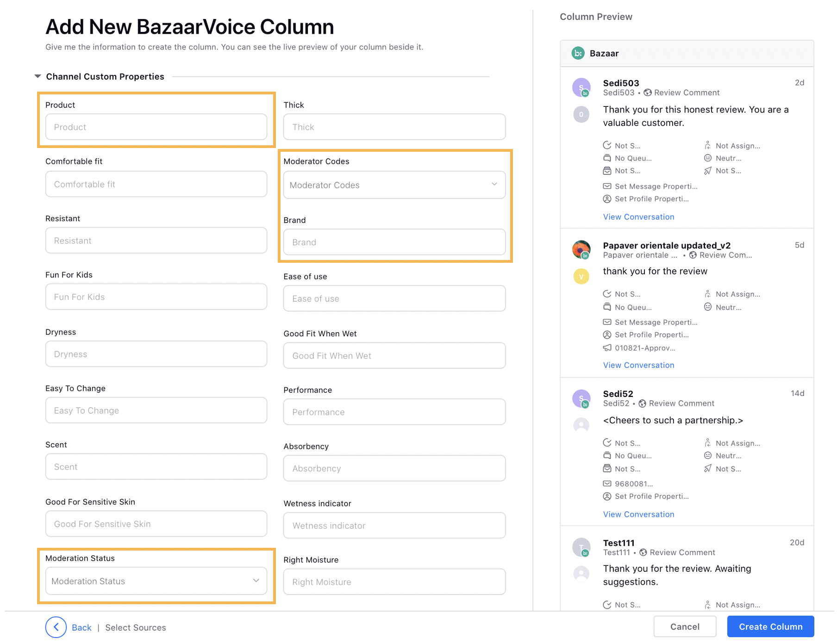Click the envelope icon next to 9680081...
Image resolution: width=837 pixels, height=644 pixels.
click(607, 483)
